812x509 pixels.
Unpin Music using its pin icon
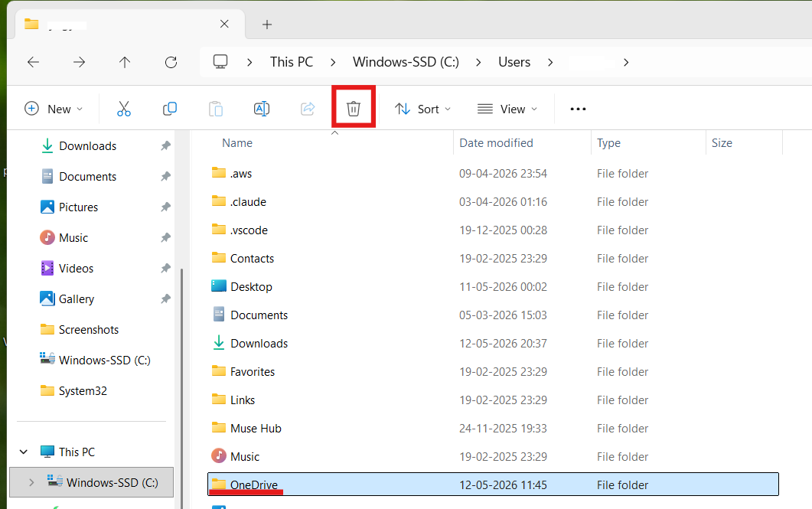[166, 238]
